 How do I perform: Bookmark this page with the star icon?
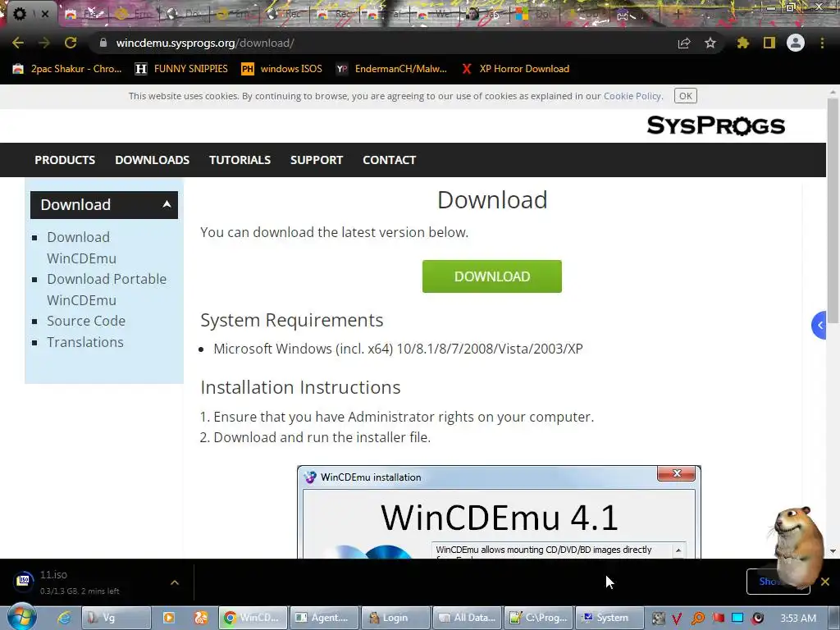(x=710, y=43)
